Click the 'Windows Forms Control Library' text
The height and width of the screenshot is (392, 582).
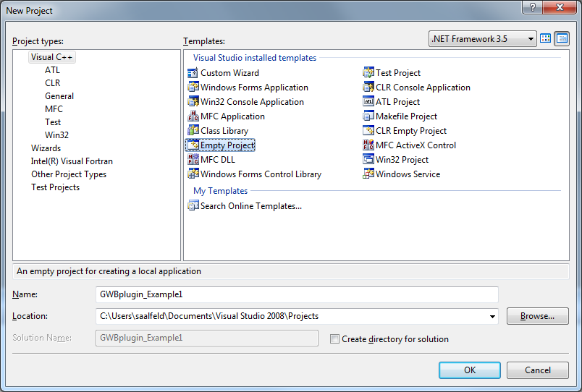pyautogui.click(x=261, y=174)
